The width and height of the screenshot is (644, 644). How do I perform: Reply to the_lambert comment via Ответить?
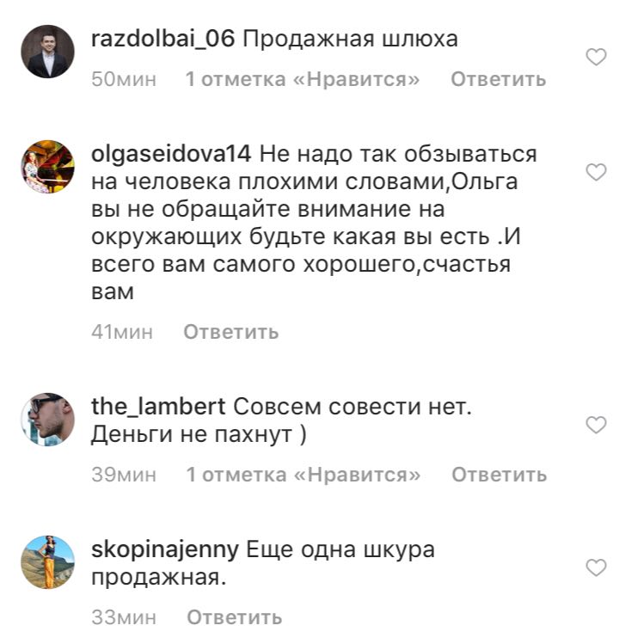[x=499, y=475]
